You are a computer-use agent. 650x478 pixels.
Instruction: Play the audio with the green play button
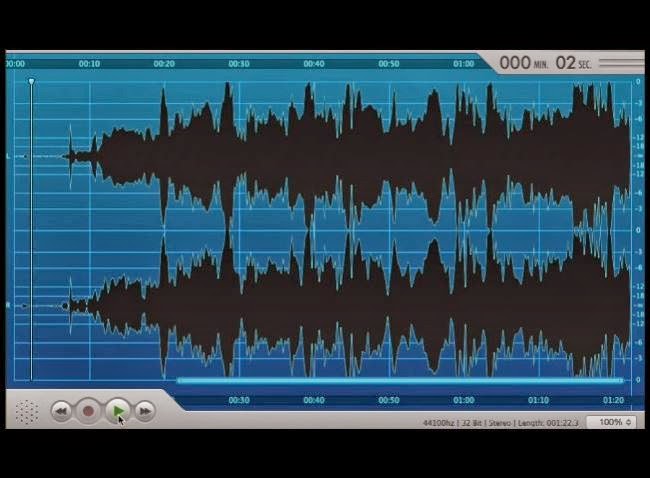(x=118, y=411)
